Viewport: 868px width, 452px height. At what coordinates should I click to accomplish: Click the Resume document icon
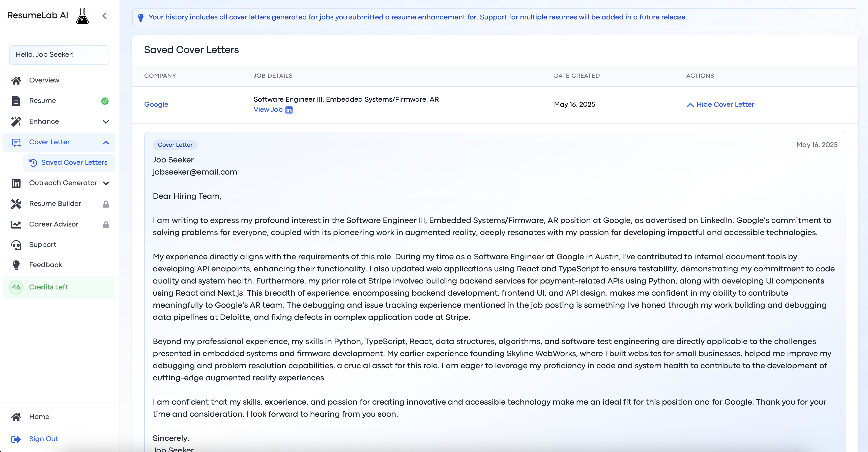pos(16,101)
